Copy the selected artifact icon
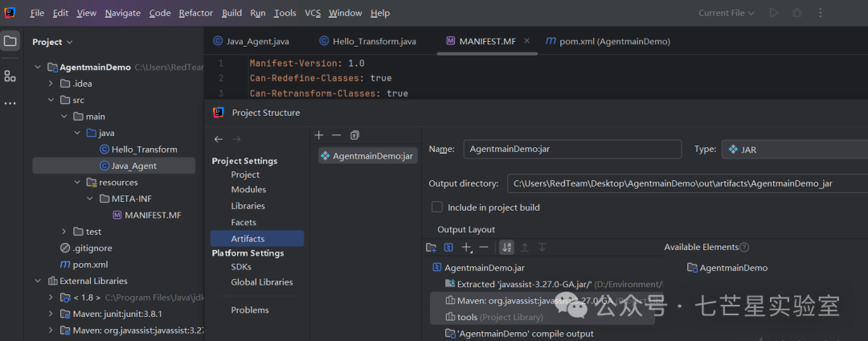The height and width of the screenshot is (341, 868). point(354,135)
